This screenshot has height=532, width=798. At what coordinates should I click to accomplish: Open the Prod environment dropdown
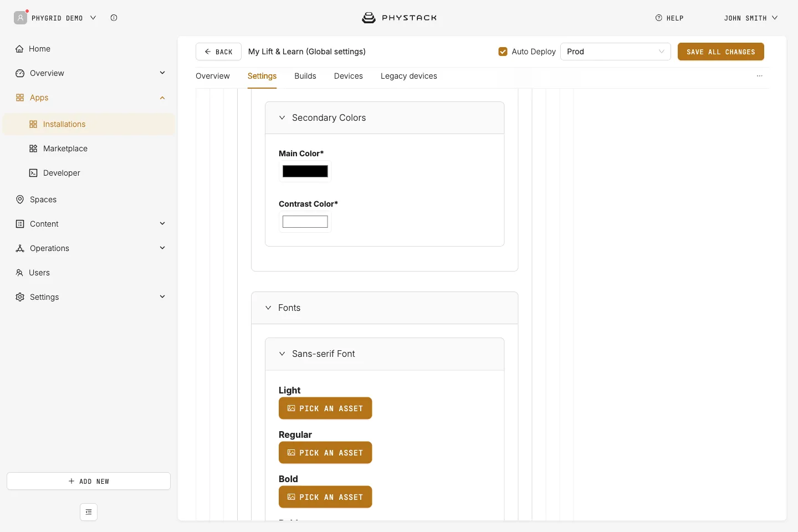pyautogui.click(x=616, y=52)
